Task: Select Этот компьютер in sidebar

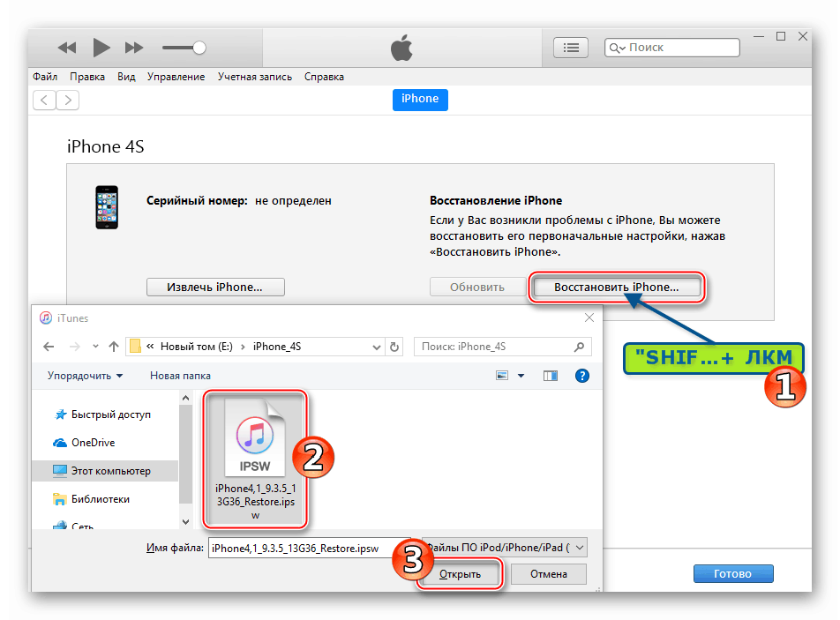Action: [104, 471]
